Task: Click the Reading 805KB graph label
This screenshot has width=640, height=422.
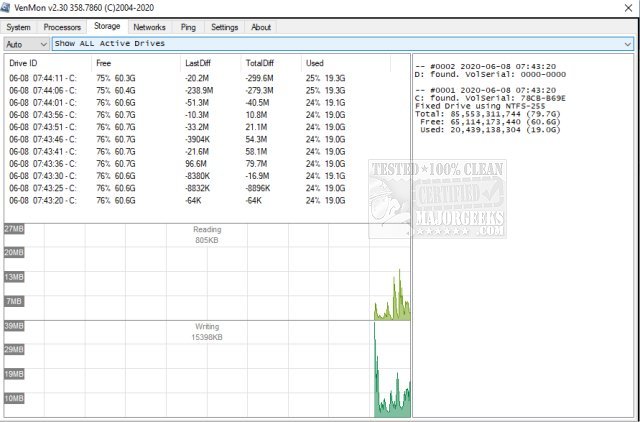Action: click(x=207, y=235)
